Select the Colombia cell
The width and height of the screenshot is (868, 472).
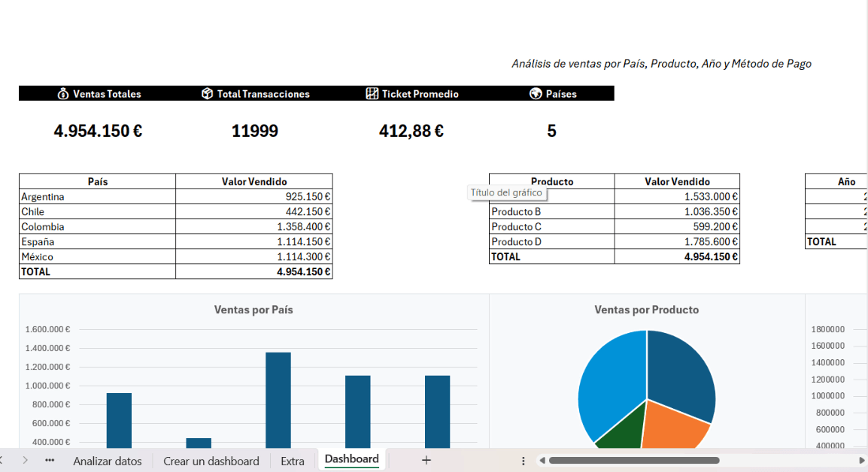coord(98,226)
